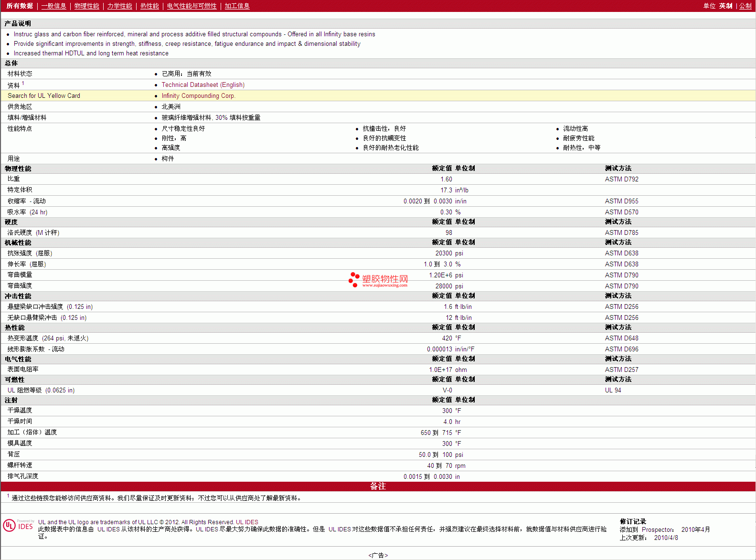Click ASTM D785 test method
Viewport: 756px width, 560px height.
tap(621, 232)
